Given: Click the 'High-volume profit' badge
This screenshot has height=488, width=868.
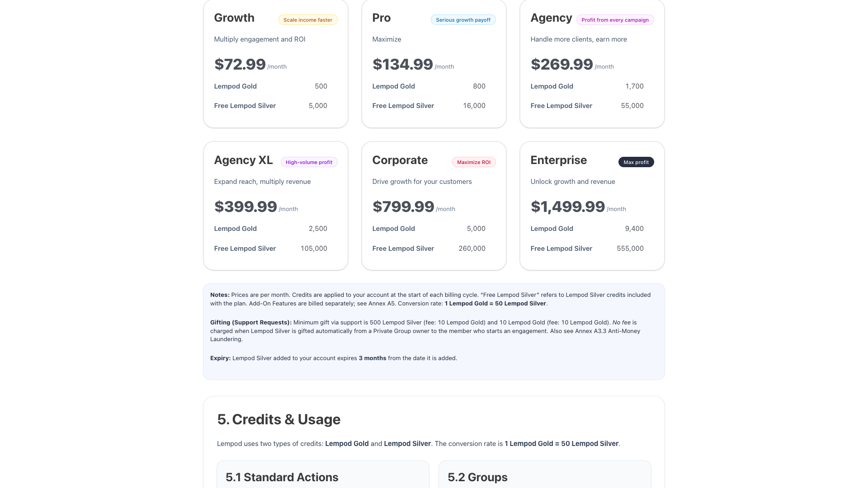Looking at the screenshot, I should [x=309, y=162].
